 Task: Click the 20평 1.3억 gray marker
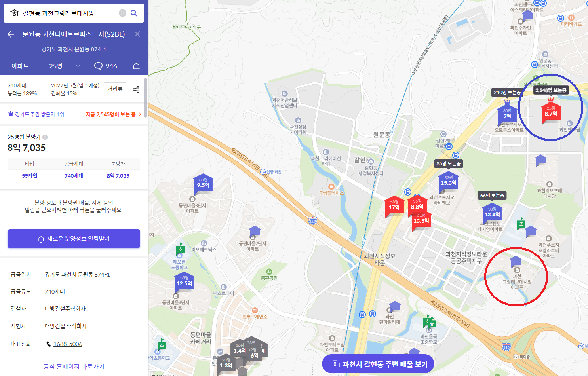click(226, 363)
